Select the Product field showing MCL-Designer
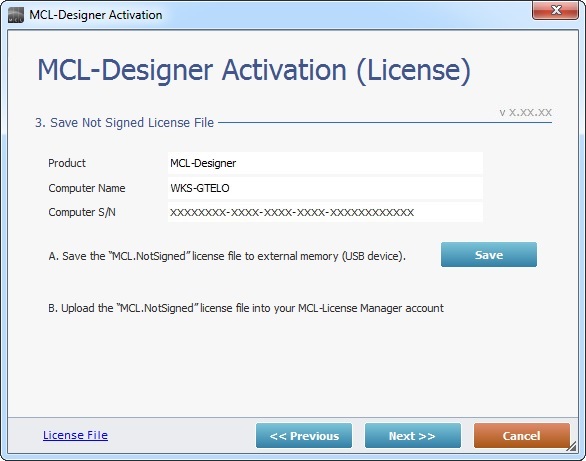 pyautogui.click(x=325, y=163)
